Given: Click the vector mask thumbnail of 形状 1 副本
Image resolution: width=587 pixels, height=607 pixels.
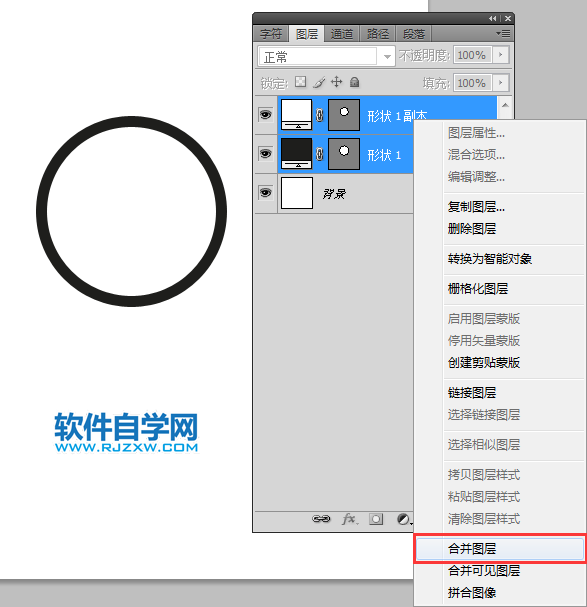Looking at the screenshot, I should point(344,115).
